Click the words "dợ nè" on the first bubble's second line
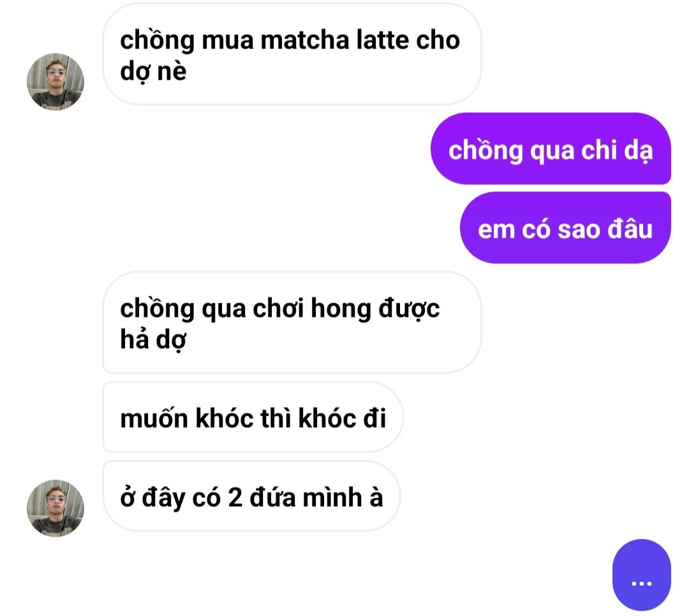689x616 pixels. click(153, 71)
